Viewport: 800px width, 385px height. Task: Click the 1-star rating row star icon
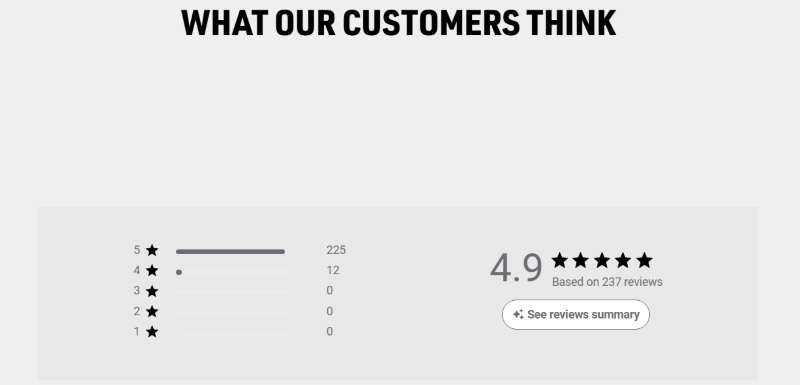[x=152, y=332]
